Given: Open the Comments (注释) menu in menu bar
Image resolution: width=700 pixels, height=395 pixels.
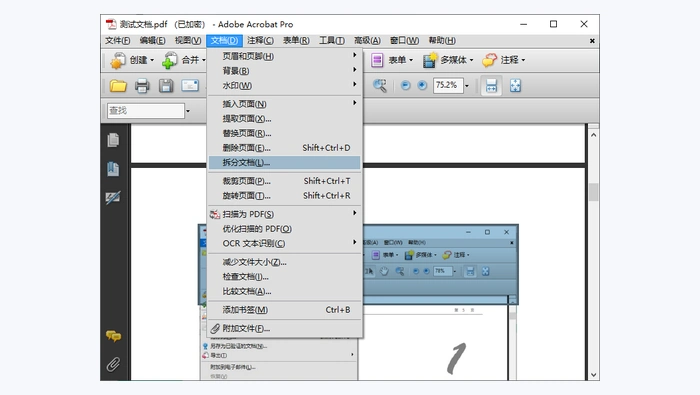Looking at the screenshot, I should pyautogui.click(x=260, y=41).
